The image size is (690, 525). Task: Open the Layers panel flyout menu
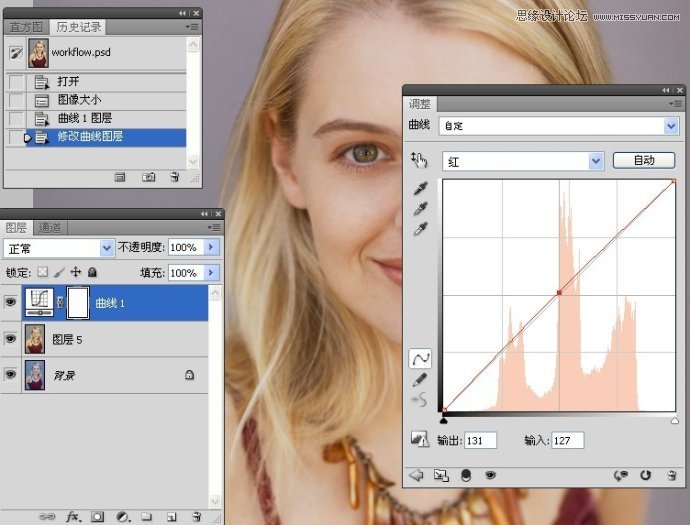(213, 228)
